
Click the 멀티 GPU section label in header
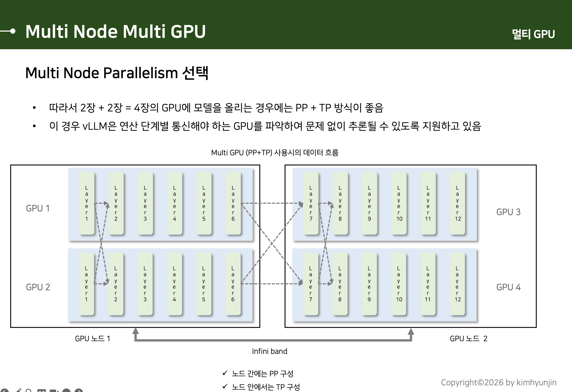tap(533, 34)
